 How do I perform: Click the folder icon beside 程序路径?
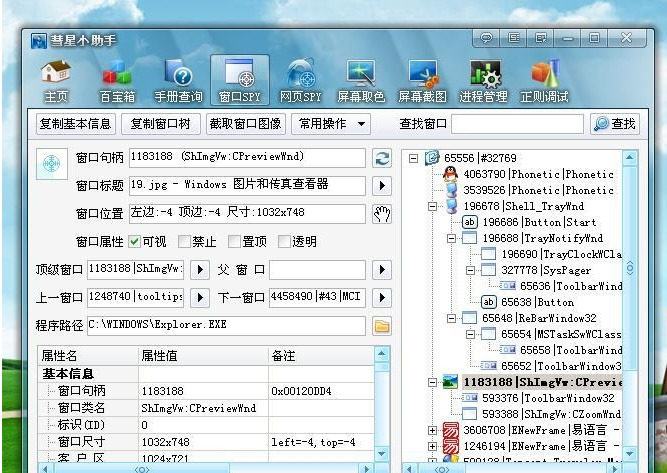pyautogui.click(x=382, y=326)
